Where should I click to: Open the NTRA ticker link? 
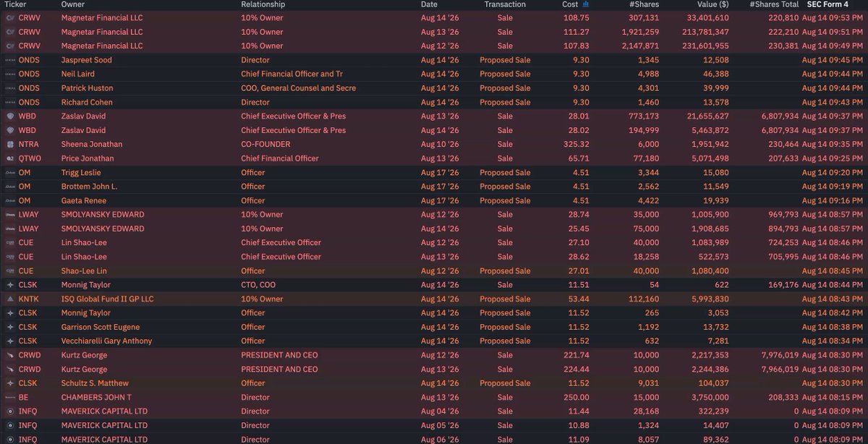pos(29,145)
